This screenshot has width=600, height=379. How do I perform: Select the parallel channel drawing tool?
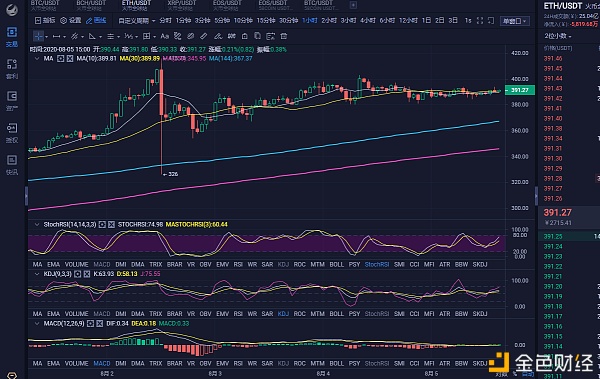pos(74,36)
